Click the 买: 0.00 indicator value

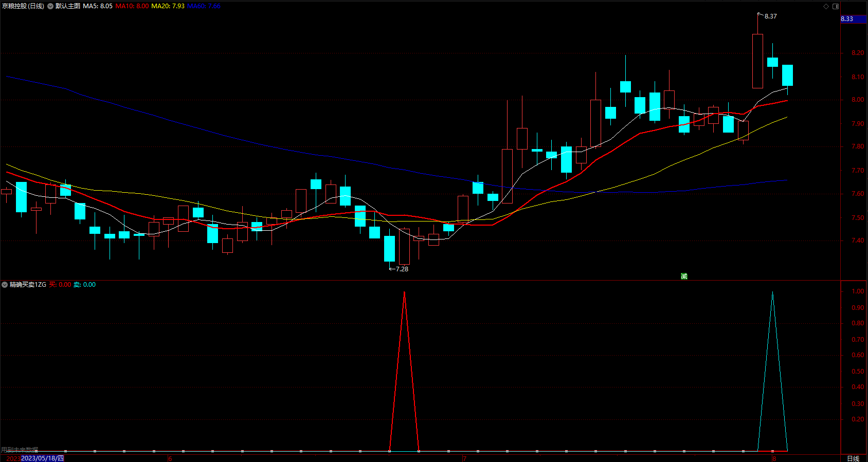pos(60,285)
